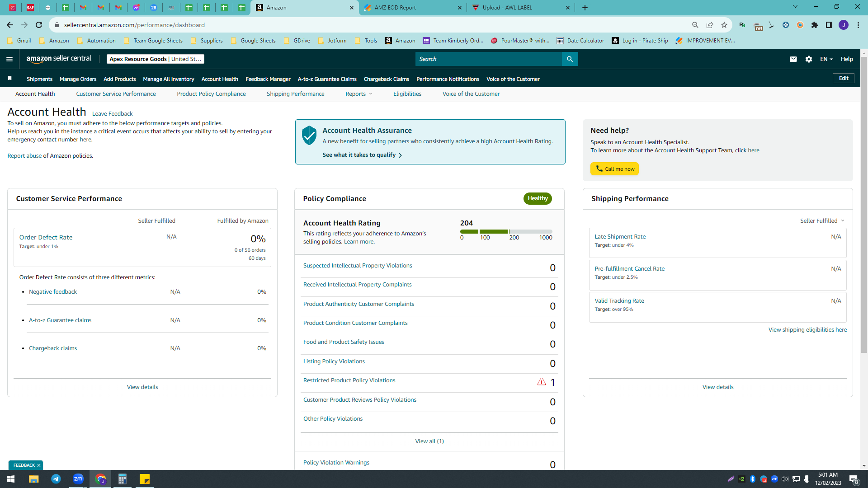Image resolution: width=868 pixels, height=488 pixels.
Task: Click the Account Health Assurance shield icon
Action: pos(309,135)
